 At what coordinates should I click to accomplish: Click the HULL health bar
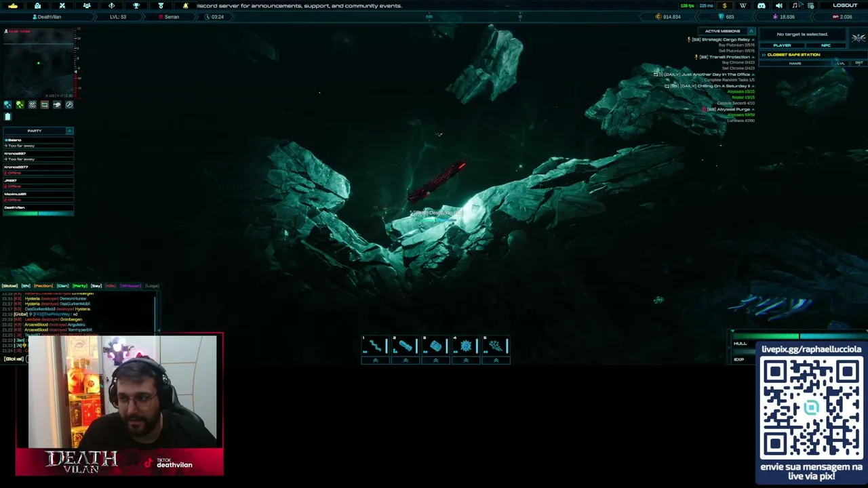pyautogui.click(x=800, y=335)
